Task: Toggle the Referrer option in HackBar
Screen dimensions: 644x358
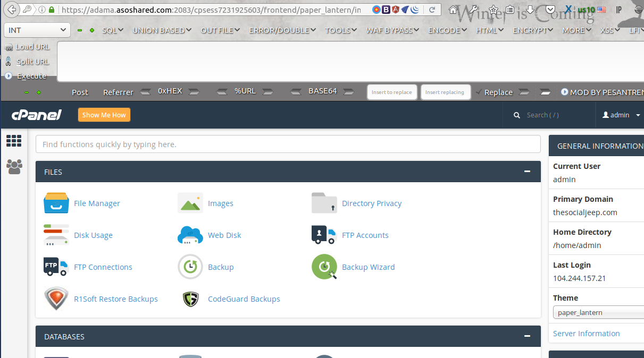Action: point(118,92)
